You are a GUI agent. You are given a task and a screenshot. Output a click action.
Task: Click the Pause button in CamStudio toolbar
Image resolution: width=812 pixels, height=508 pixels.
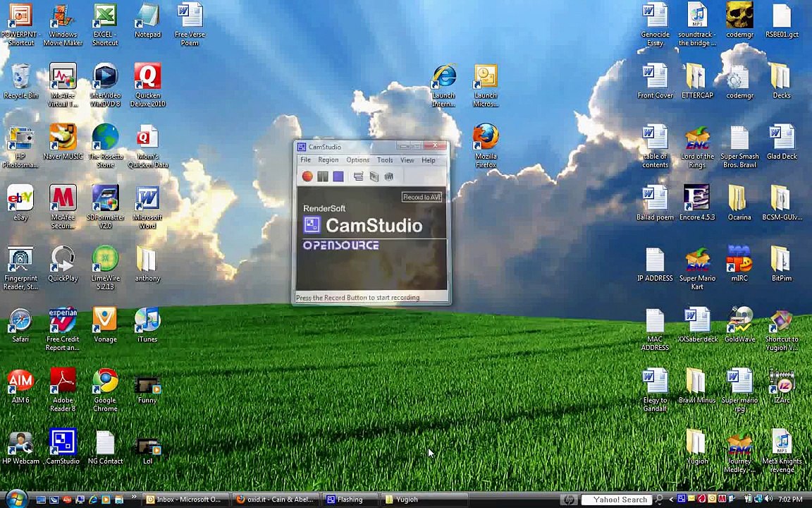(x=323, y=177)
